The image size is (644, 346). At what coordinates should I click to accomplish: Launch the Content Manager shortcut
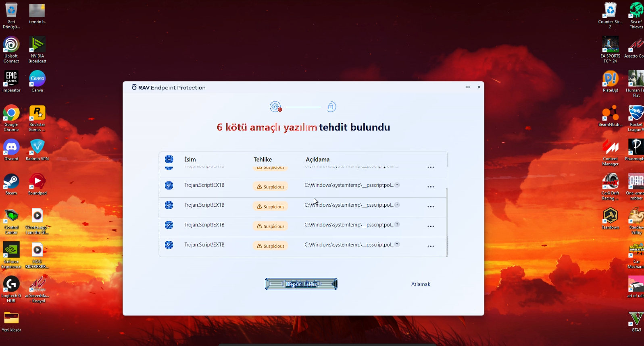[x=610, y=153]
